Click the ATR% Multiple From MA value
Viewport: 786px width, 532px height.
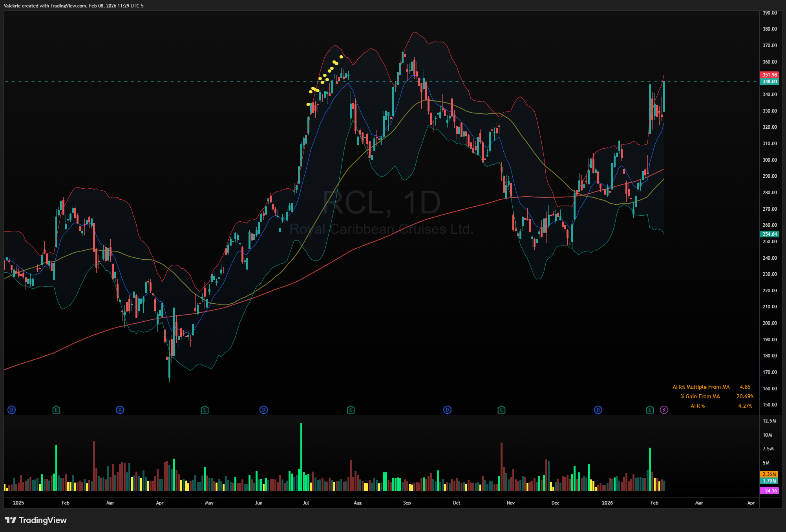(x=745, y=387)
